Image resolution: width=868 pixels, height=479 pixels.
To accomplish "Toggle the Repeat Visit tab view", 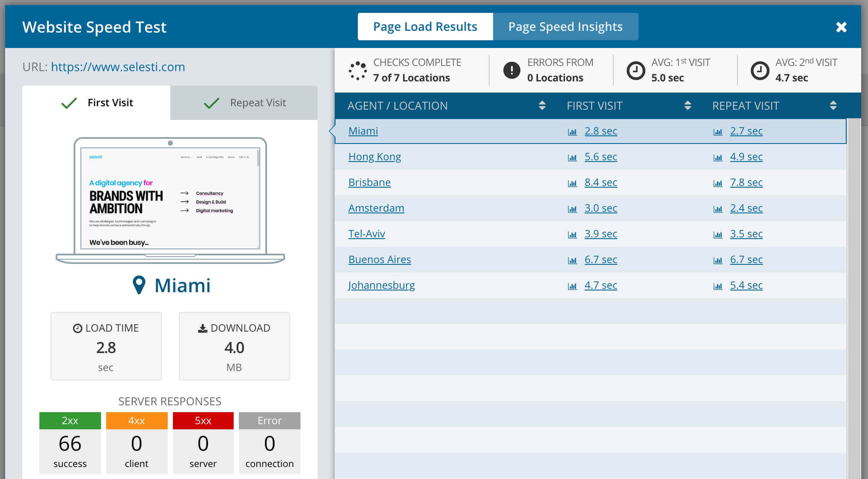I will 244,103.
